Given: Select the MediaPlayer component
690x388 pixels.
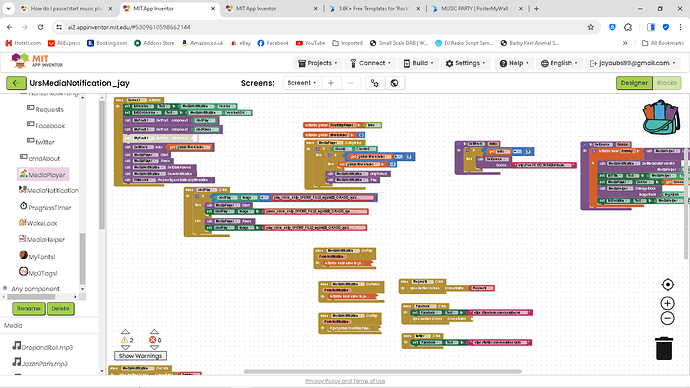Looking at the screenshot, I should tap(43, 174).
